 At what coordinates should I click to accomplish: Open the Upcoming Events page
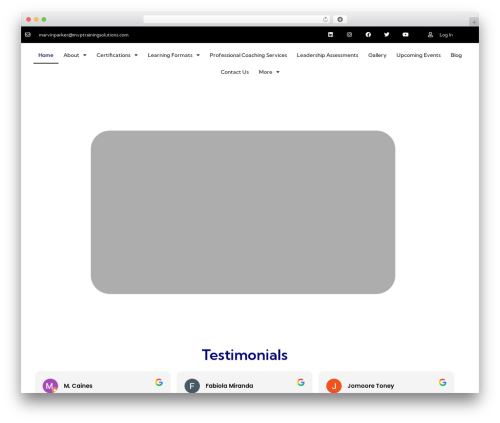(418, 55)
